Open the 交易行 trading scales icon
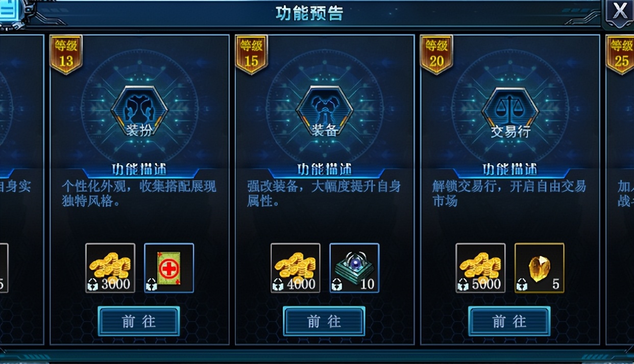This screenshot has height=364, width=634. pyautogui.click(x=510, y=112)
